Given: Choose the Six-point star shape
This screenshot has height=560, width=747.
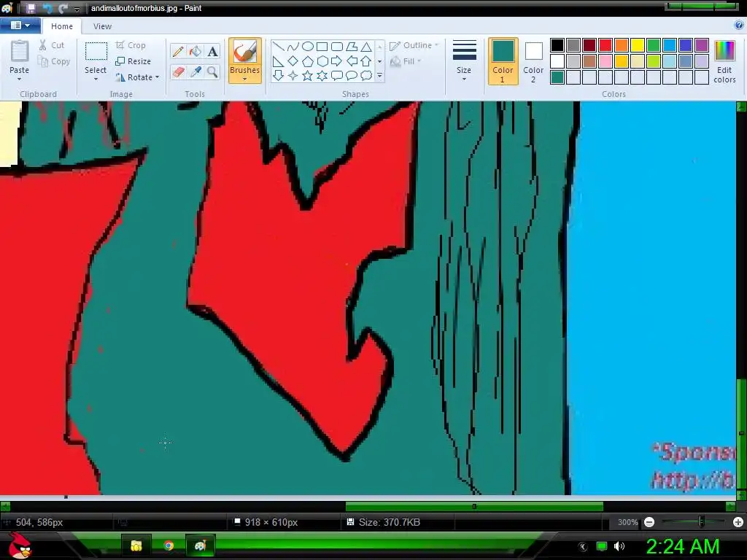Looking at the screenshot, I should click(x=322, y=75).
